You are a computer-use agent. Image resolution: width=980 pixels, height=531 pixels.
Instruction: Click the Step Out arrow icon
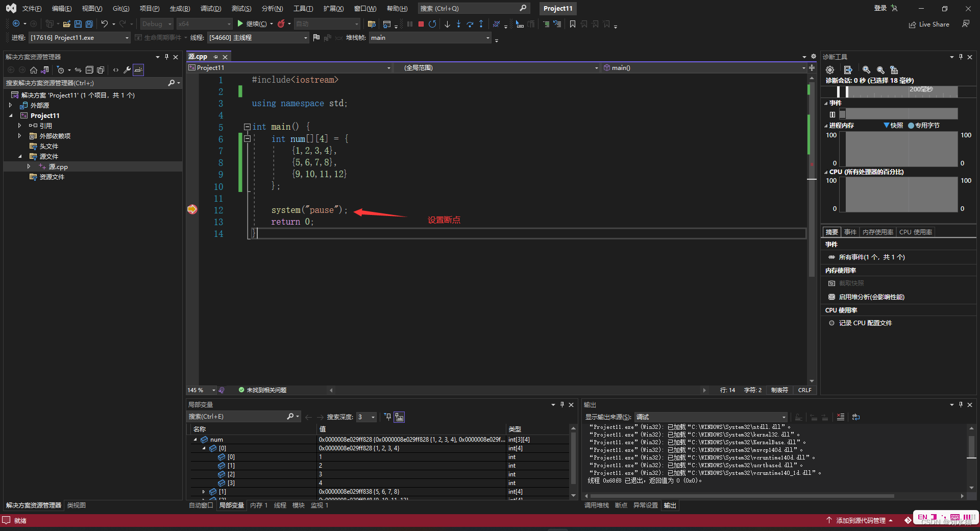click(x=481, y=24)
